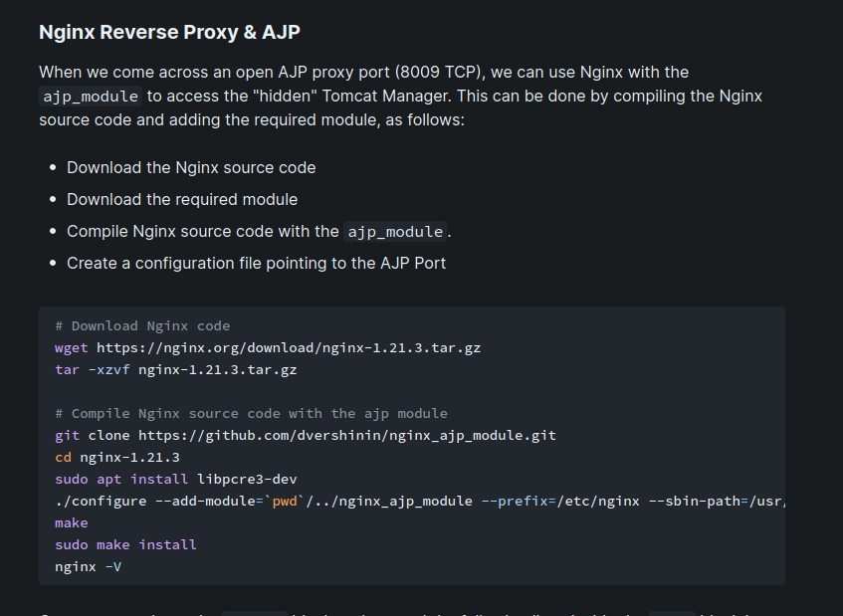Click the Create a configuration file bullet
Viewport: 843px width, 616px height.
256,264
